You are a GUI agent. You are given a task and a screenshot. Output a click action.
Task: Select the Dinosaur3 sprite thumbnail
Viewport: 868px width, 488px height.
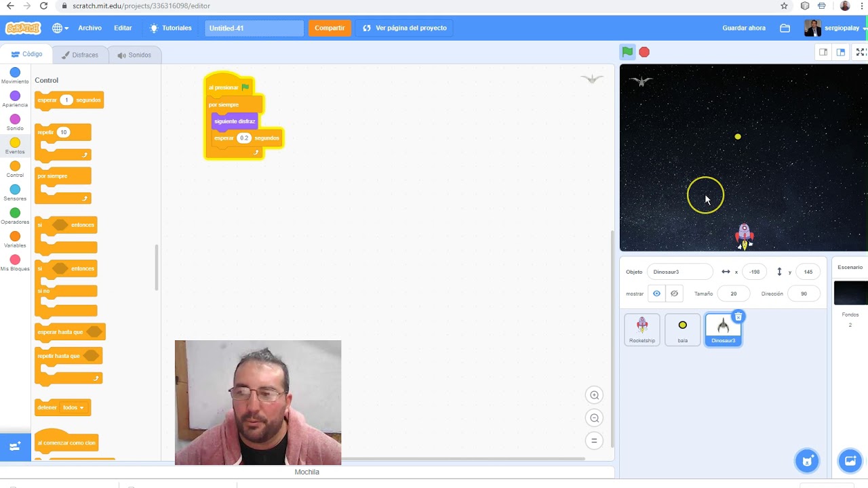(723, 329)
